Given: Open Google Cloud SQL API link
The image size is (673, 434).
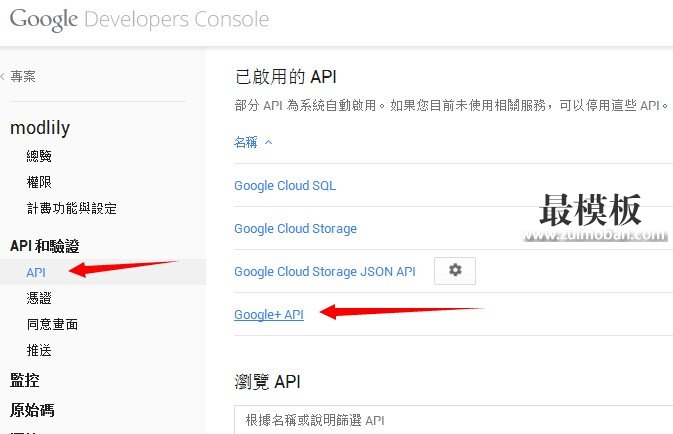Looking at the screenshot, I should pos(285,185).
